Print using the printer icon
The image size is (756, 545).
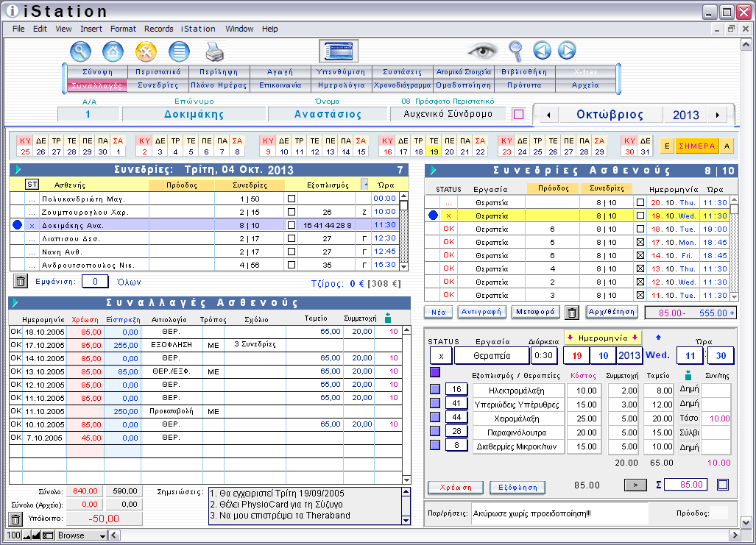pos(214,51)
